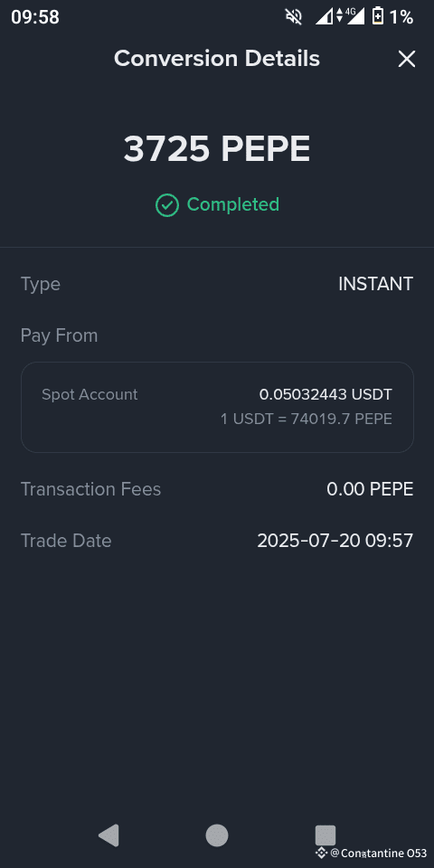Tap the Binance logo watermark icon
The height and width of the screenshot is (868, 434).
point(321,853)
